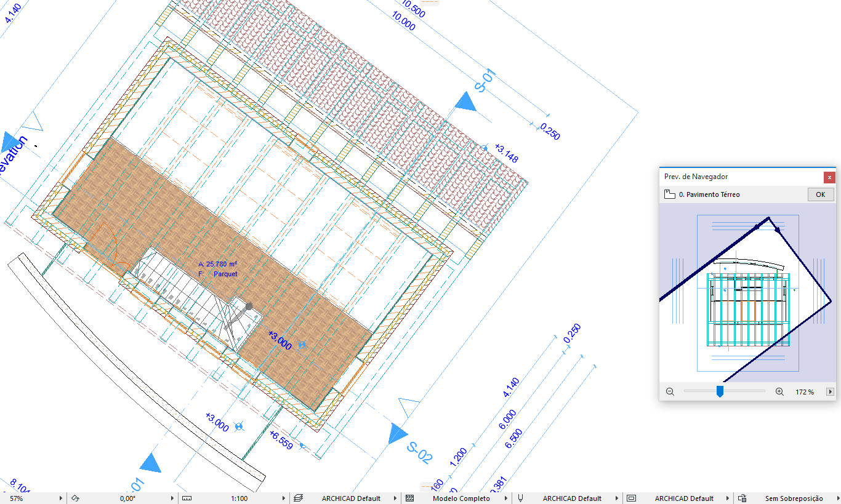The image size is (841, 504).
Task: Click the 1:100 scale value
Action: [239, 498]
